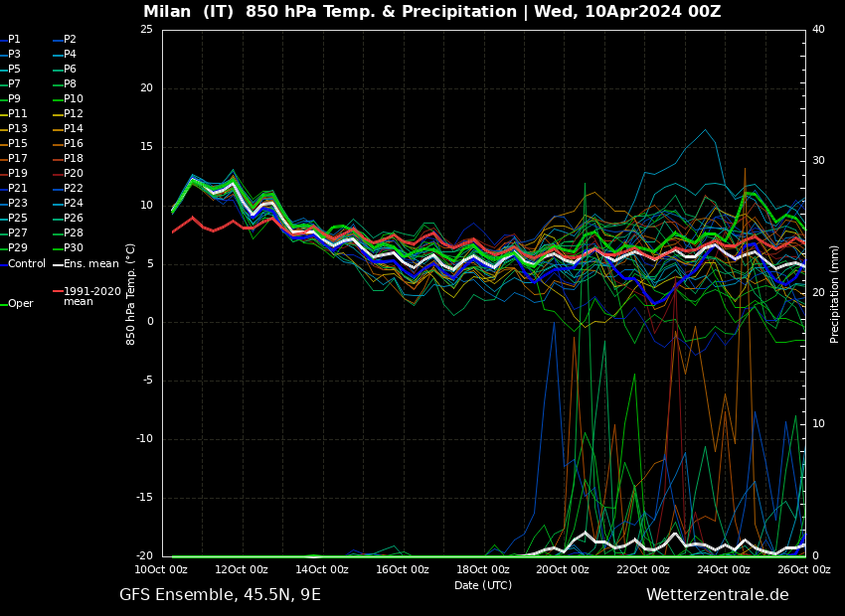
Task: Click the 10Oct 00z x-axis tick label
Action: (161, 569)
